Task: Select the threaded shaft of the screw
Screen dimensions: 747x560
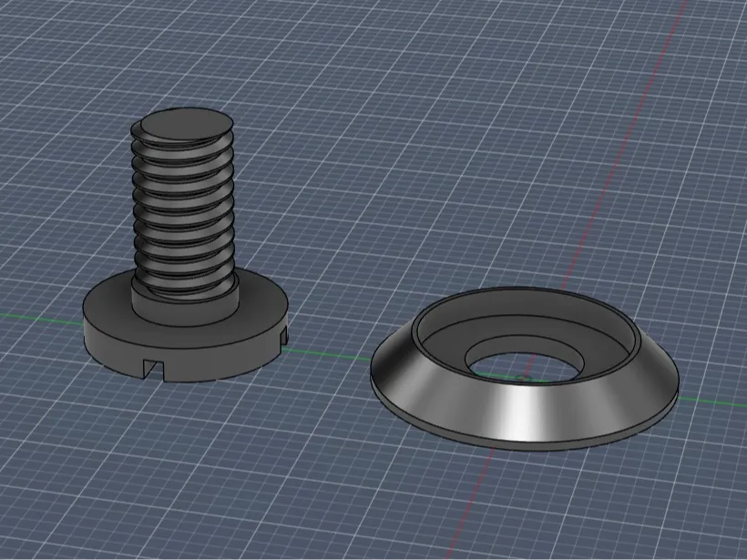Action: click(x=183, y=209)
